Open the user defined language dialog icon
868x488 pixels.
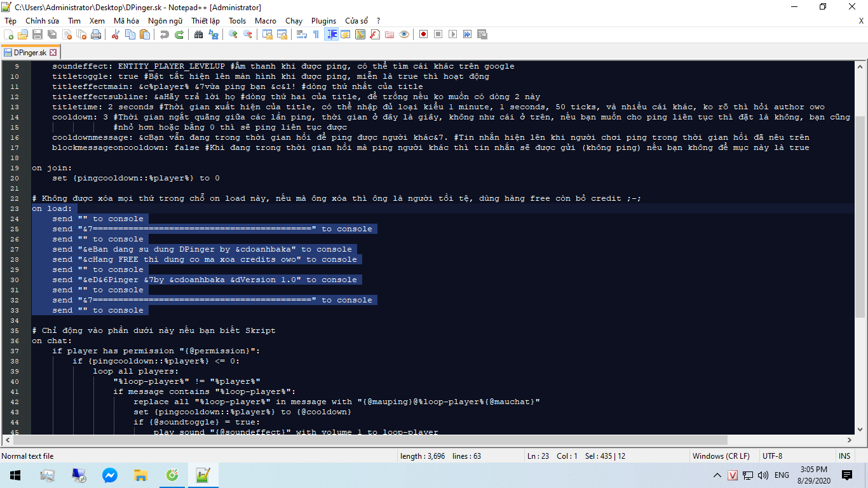345,34
